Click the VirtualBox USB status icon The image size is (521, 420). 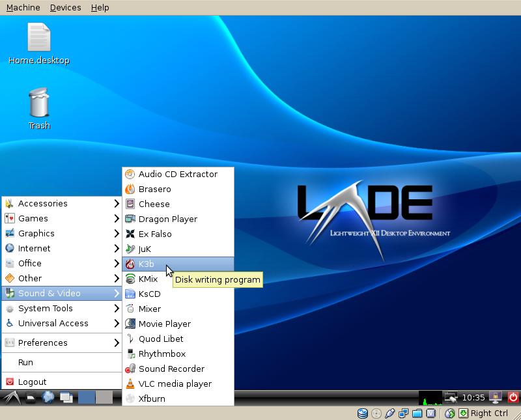coord(389,413)
